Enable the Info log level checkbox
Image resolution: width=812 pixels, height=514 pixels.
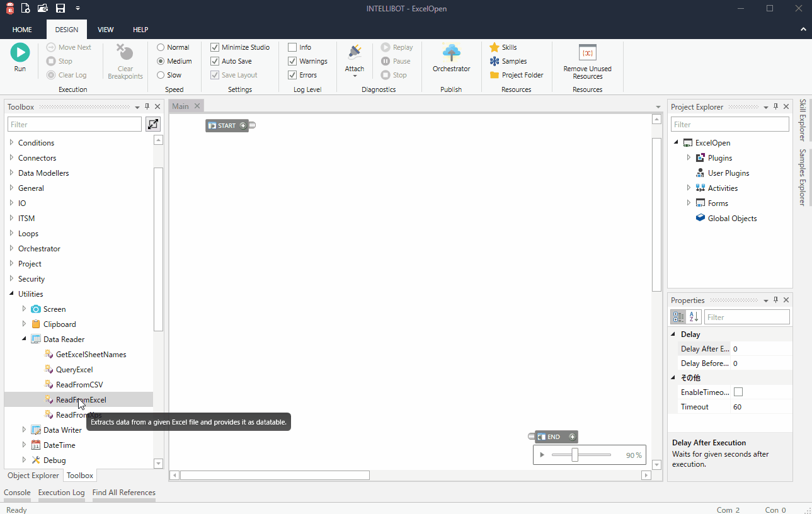pos(292,47)
